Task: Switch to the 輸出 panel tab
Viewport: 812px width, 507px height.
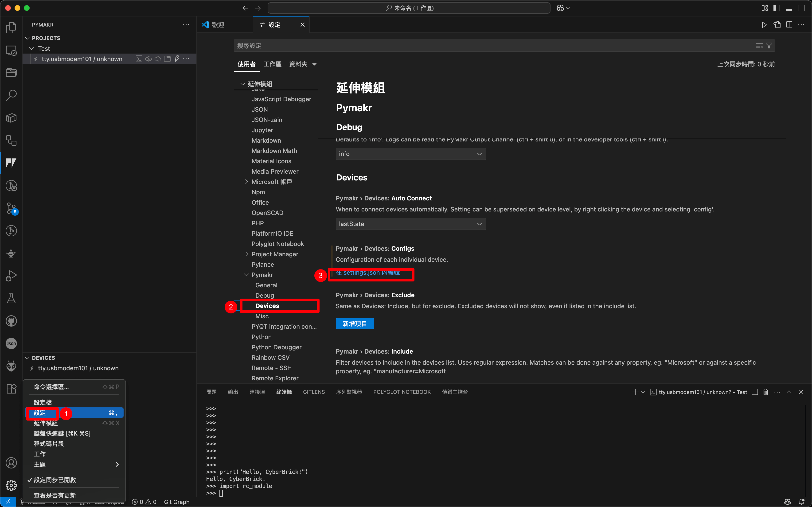Action: (233, 392)
